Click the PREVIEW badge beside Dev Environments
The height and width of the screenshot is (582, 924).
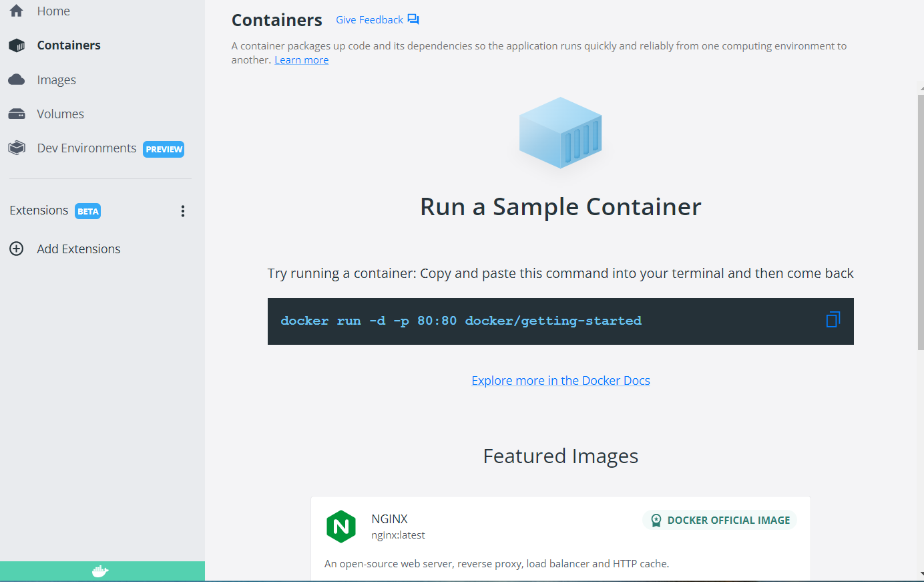click(164, 149)
